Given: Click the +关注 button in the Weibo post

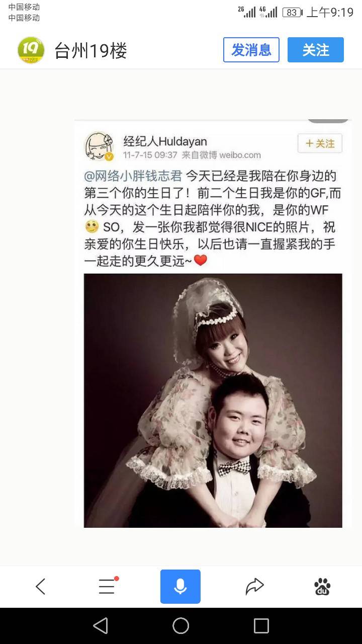Looking at the screenshot, I should pos(320,144).
